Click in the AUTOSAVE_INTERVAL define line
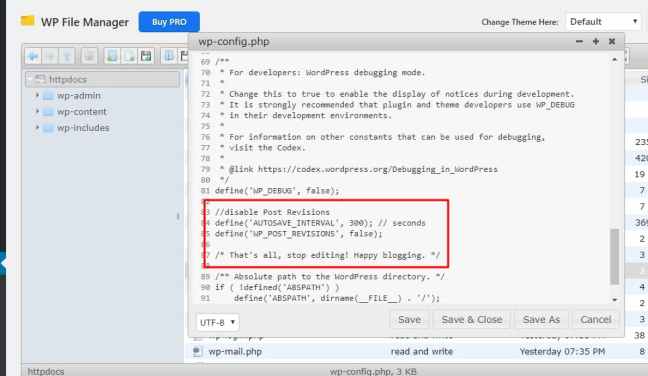 point(320,223)
